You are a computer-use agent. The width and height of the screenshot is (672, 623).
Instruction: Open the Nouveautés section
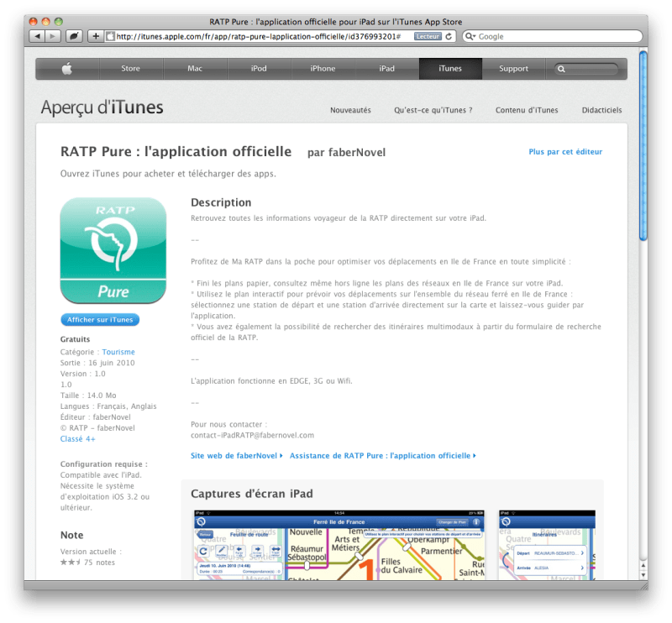[350, 110]
